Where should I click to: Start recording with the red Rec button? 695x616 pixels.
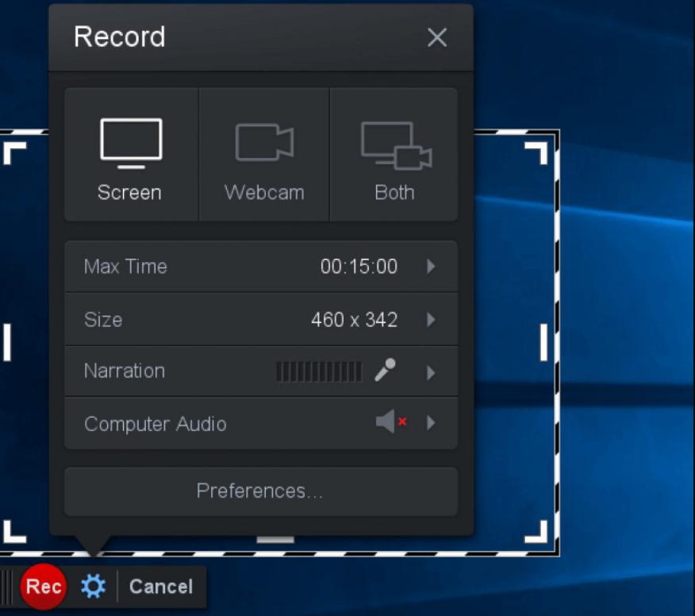click(44, 587)
